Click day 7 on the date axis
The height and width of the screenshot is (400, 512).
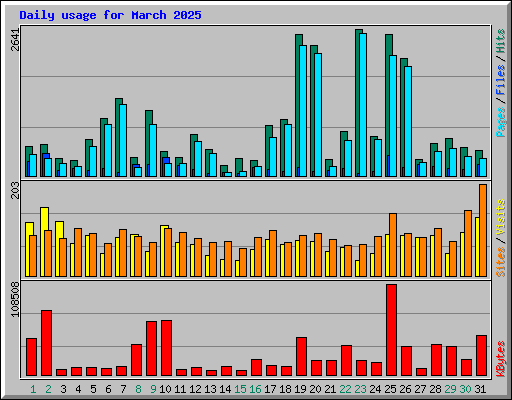(123, 389)
